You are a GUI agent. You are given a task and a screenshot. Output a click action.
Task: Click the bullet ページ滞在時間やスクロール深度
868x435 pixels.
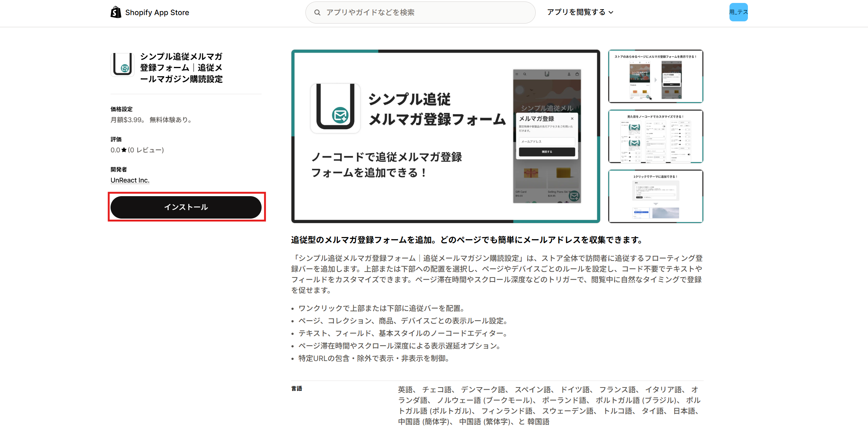point(400,346)
